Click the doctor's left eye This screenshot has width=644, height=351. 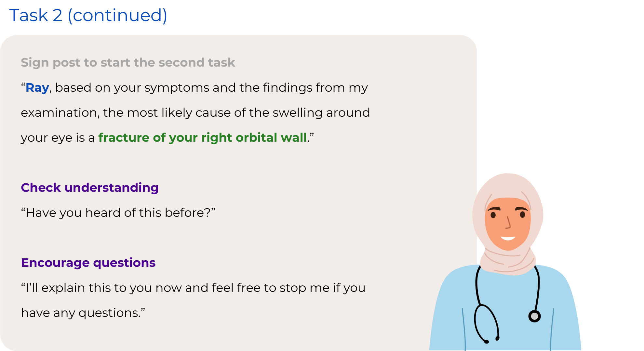point(522,214)
